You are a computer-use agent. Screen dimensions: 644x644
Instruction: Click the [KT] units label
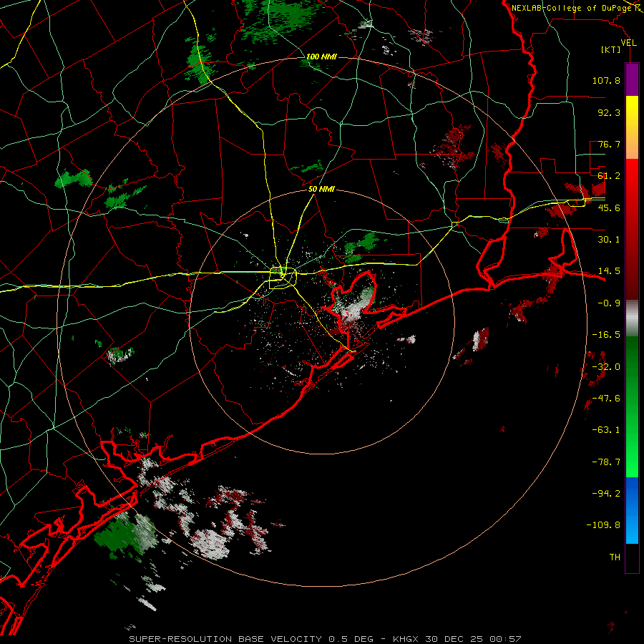coord(611,49)
